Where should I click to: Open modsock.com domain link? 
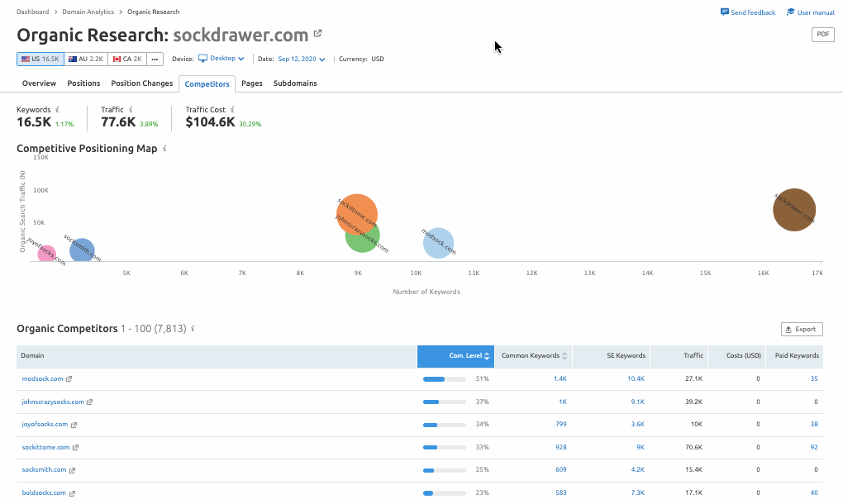coord(42,378)
